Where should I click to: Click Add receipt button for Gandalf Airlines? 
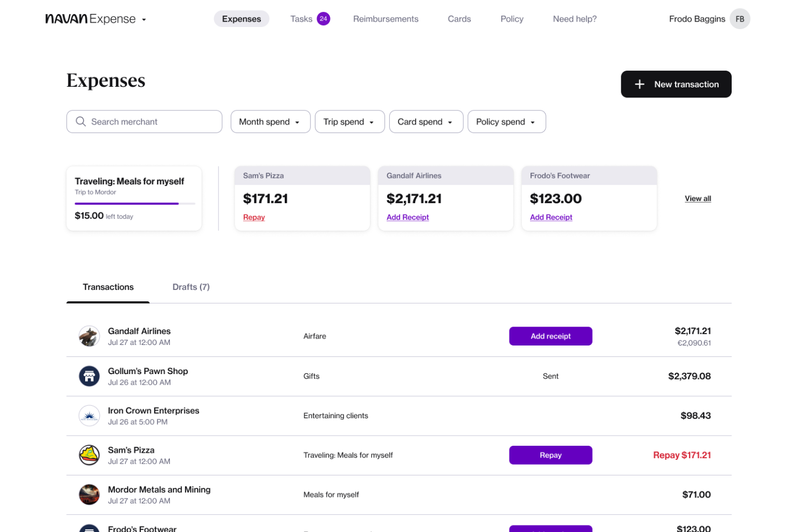coord(551,336)
